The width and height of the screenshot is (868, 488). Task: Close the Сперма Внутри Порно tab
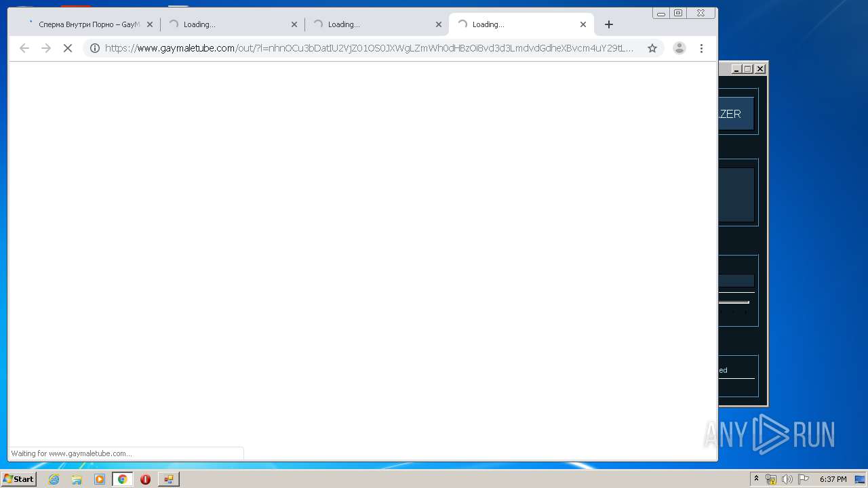pyautogui.click(x=150, y=24)
